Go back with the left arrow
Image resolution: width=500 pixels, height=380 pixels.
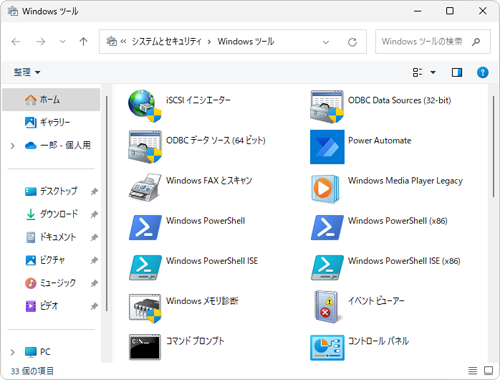(16, 42)
